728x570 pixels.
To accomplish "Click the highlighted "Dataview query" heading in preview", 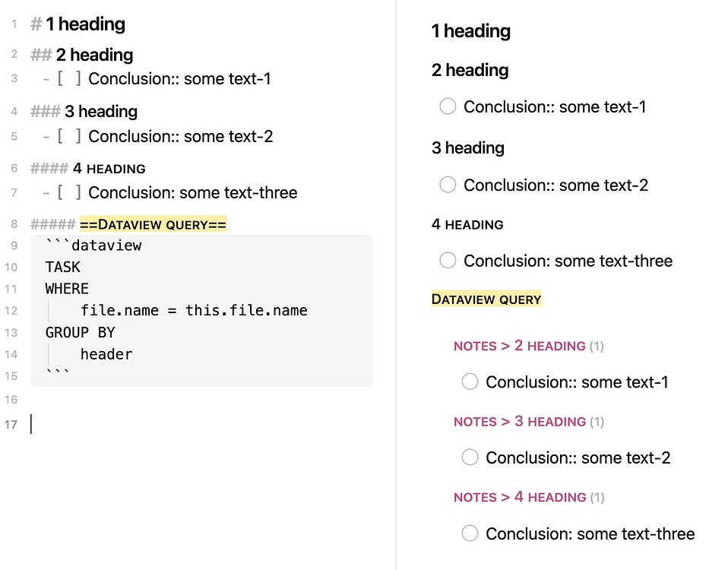I will (486, 299).
